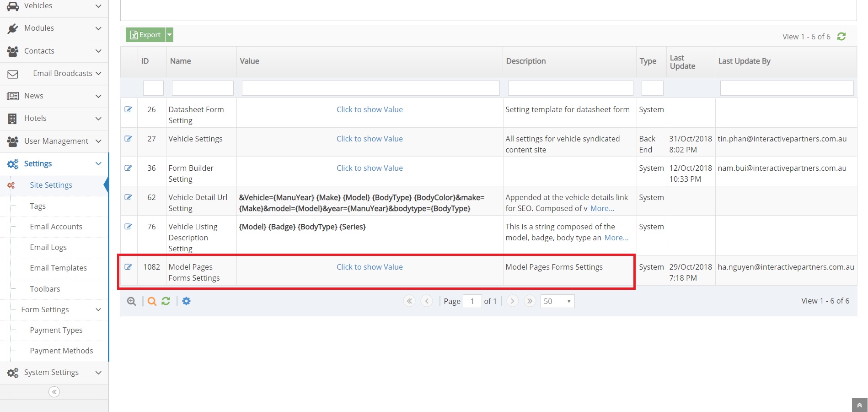868x412 pixels.
Task: Click edit icon for Model Pages Forms Settings
Action: [x=128, y=267]
